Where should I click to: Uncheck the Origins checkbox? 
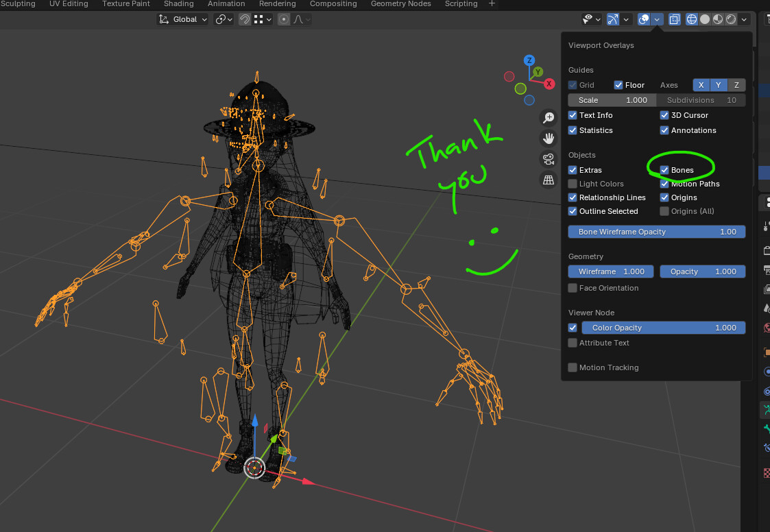(664, 197)
